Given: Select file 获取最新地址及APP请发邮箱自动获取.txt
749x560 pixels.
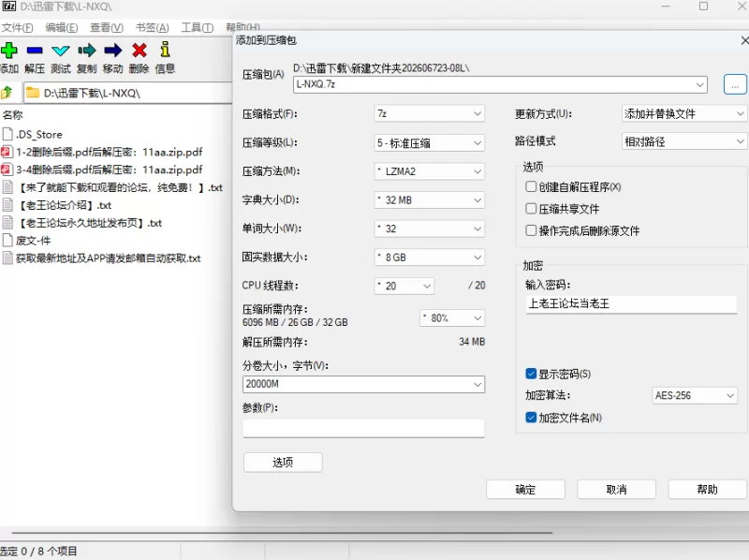Looking at the screenshot, I should click(x=108, y=258).
